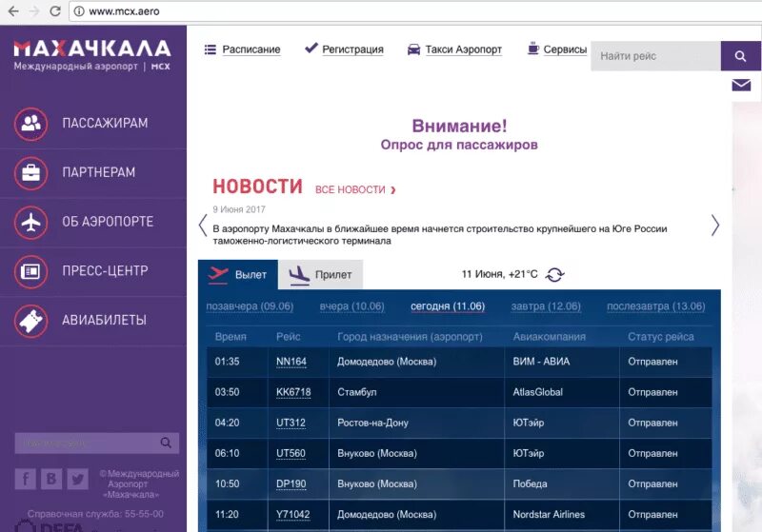Click the Регистрация checkmark icon
The width and height of the screenshot is (762, 532).
311,48
